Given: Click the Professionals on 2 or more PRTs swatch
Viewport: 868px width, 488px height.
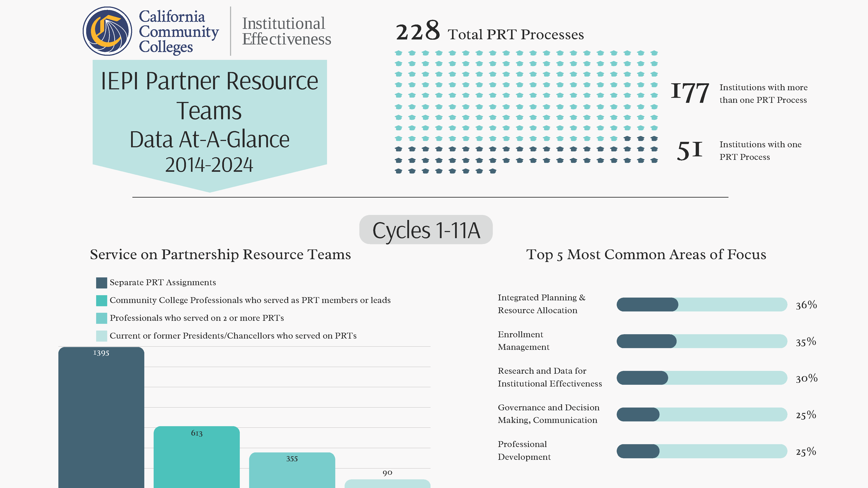Looking at the screenshot, I should [x=101, y=318].
